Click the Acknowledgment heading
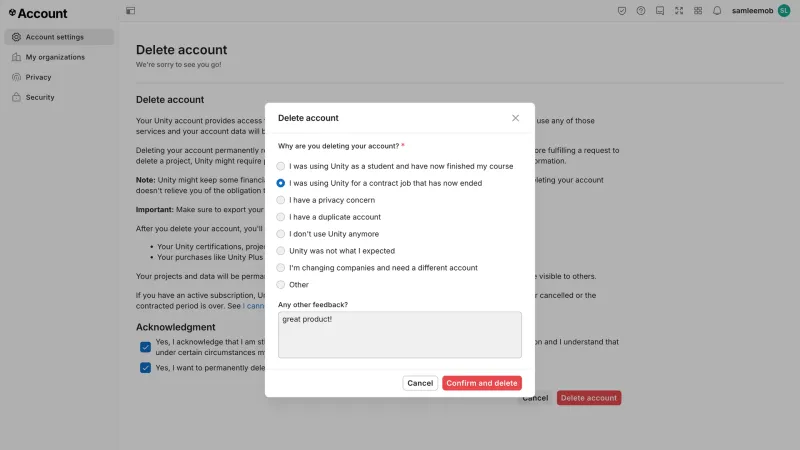This screenshot has height=450, width=800. pyautogui.click(x=176, y=327)
